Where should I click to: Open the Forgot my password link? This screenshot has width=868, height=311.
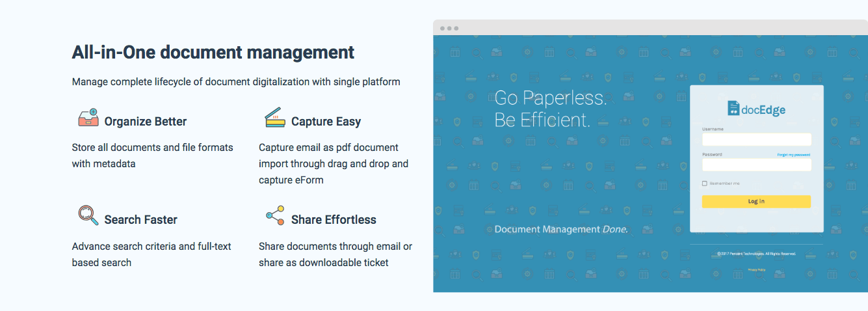coord(793,155)
